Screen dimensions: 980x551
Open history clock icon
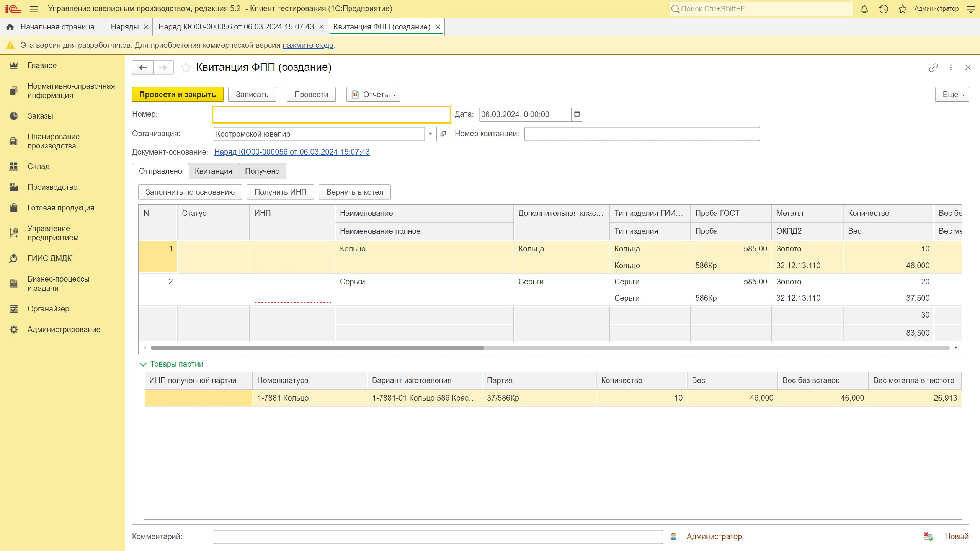pos(884,9)
